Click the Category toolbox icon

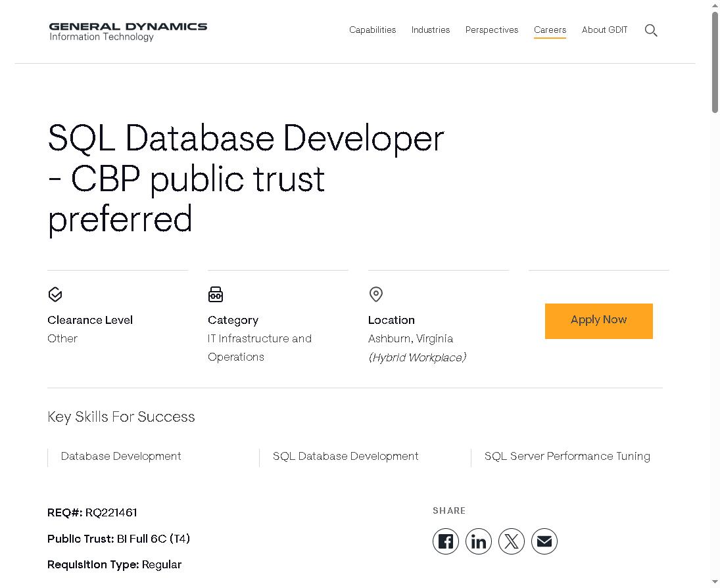(216, 294)
